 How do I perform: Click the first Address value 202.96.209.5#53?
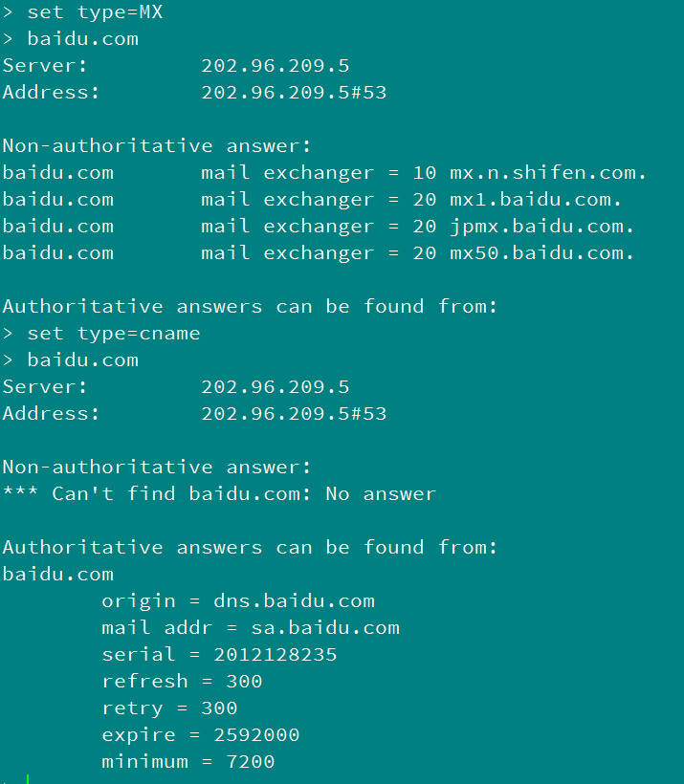click(294, 93)
